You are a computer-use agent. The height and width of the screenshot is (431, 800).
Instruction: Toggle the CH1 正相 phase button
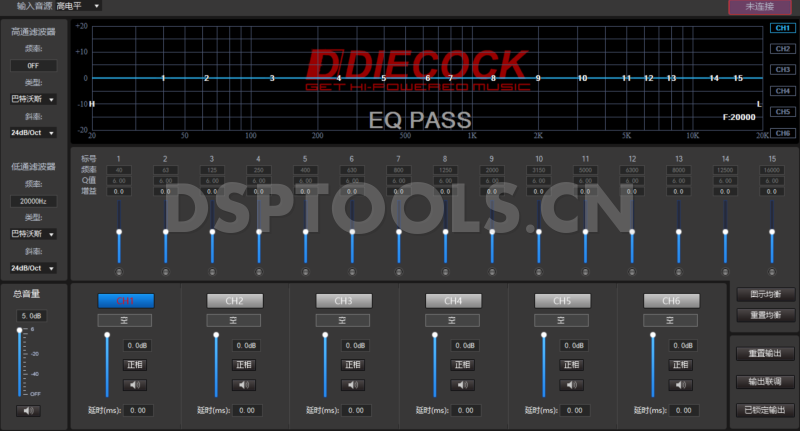tap(136, 365)
